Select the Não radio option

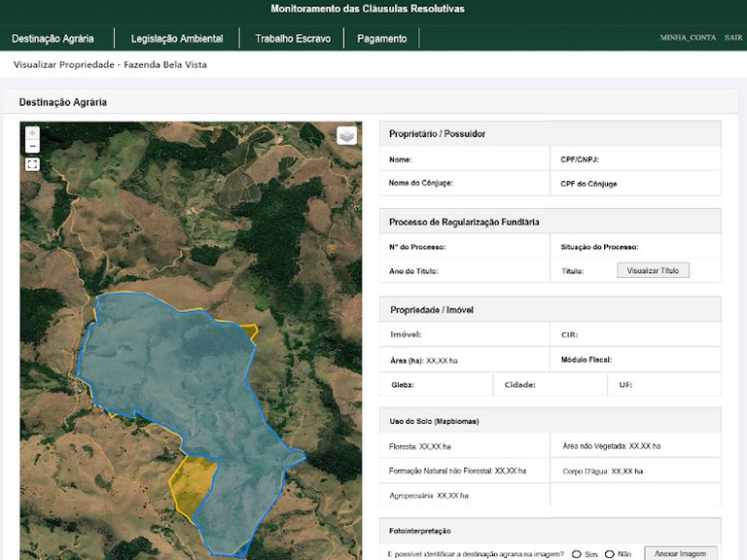(x=610, y=554)
